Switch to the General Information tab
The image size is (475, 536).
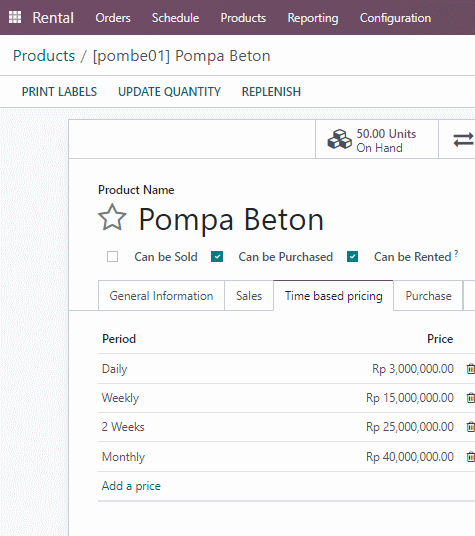(x=161, y=296)
